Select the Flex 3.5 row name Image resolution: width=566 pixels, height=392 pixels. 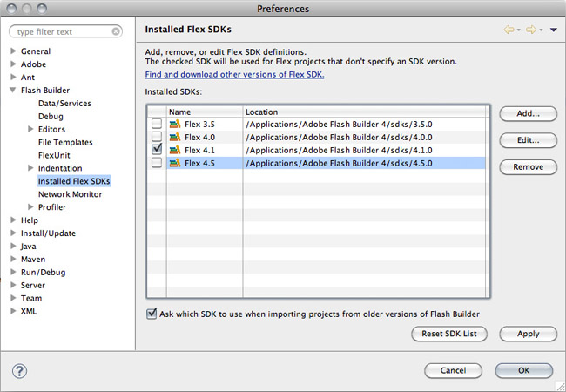[199, 125]
